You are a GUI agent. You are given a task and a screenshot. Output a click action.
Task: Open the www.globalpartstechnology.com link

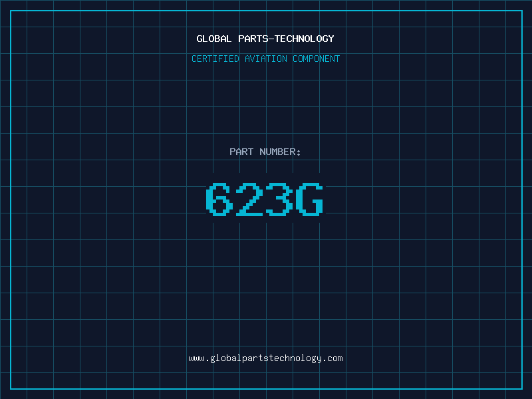[265, 358]
